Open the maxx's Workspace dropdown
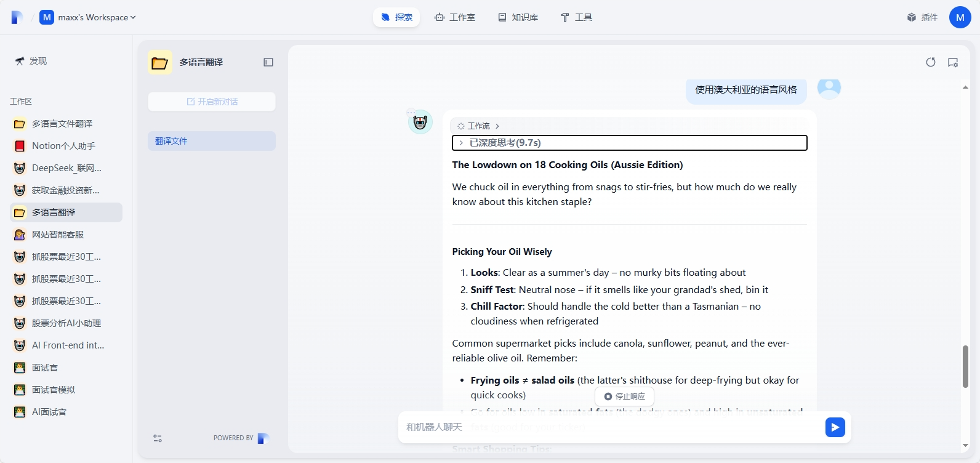Viewport: 980px width, 463px height. (88, 17)
